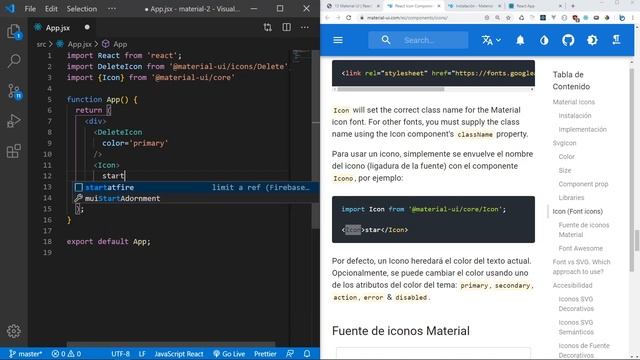
Task: Split the editor to the right
Action: pos(287,27)
